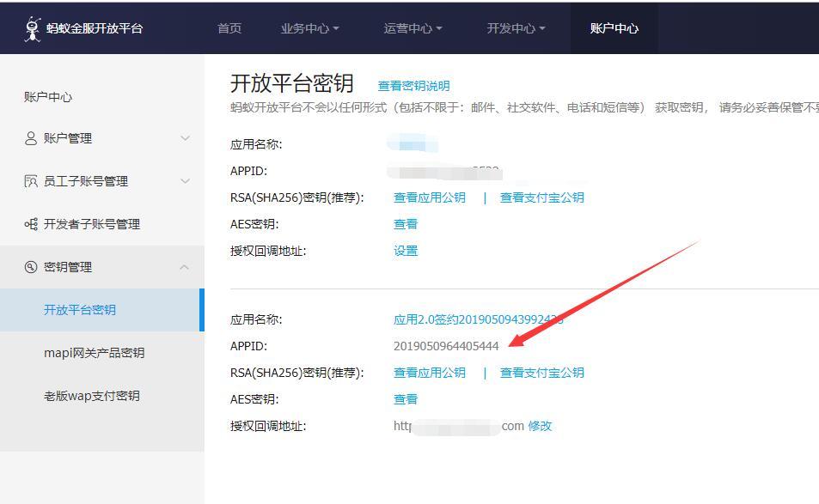Click the 账户中心 sidebar heading

point(48,96)
